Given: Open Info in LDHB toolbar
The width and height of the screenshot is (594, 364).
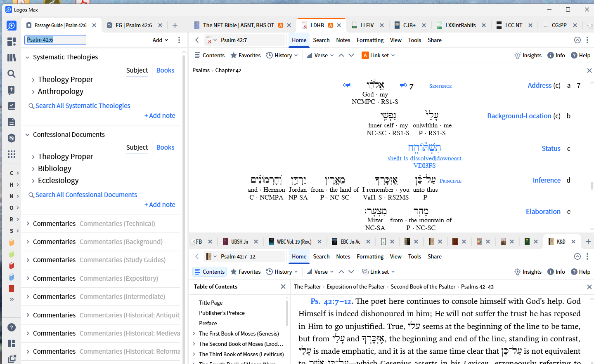Looking at the screenshot, I should (x=556, y=56).
